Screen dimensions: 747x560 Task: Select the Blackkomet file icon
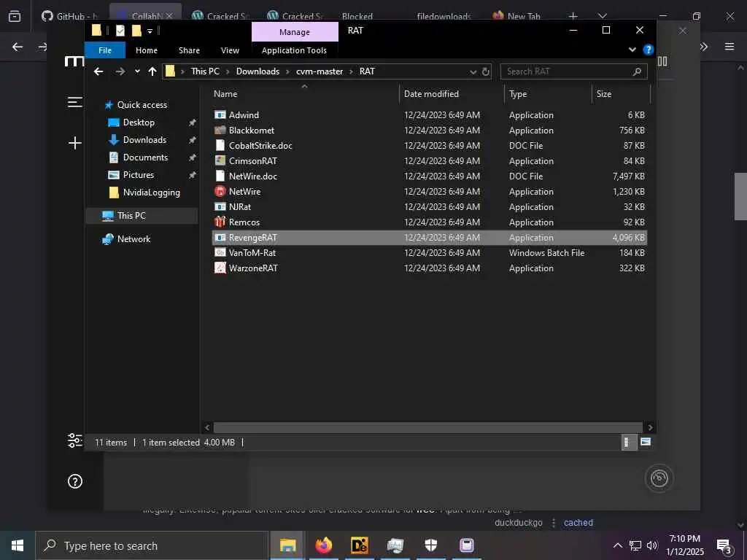click(220, 130)
